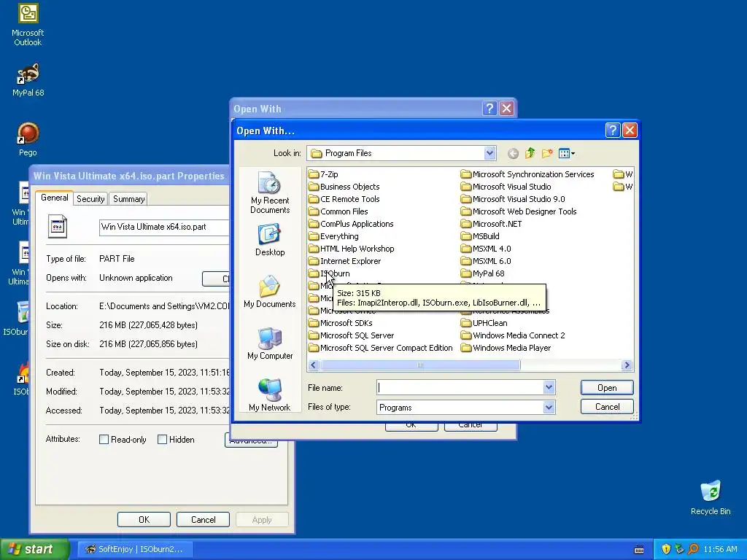The image size is (747, 560).
Task: Click the Back navigation arrow icon
Action: coord(513,153)
